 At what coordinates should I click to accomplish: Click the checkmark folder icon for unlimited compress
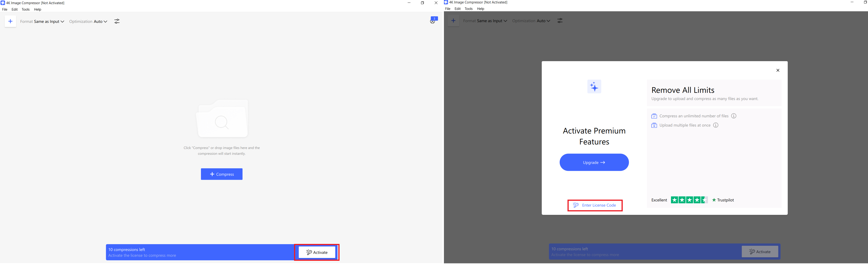coord(654,116)
